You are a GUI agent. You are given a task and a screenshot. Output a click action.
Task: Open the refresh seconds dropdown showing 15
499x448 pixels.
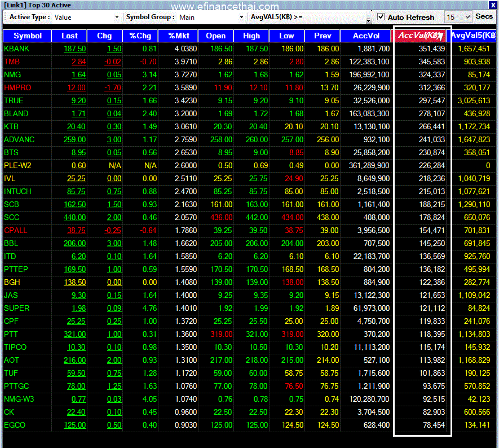coord(458,17)
